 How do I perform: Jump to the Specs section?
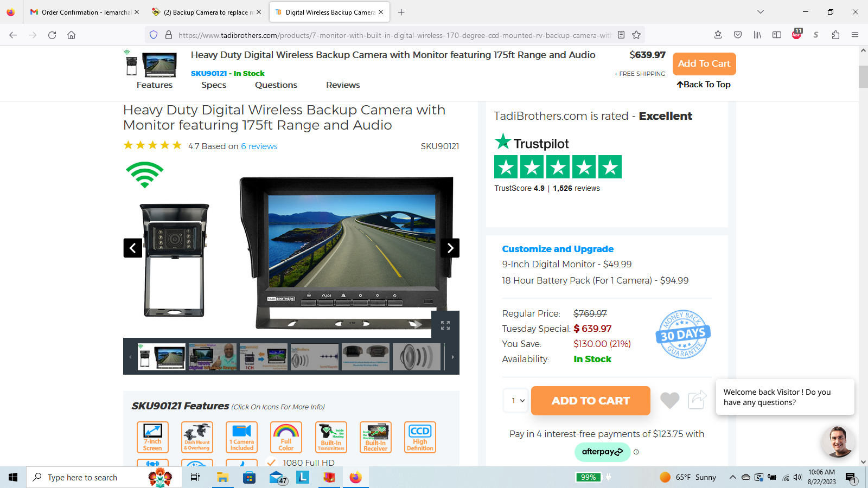(214, 85)
